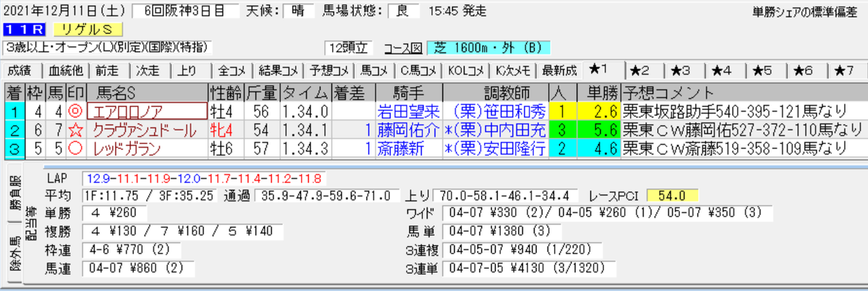Click jockey 斎藤新
The width and height of the screenshot is (868, 291).
pos(408,149)
